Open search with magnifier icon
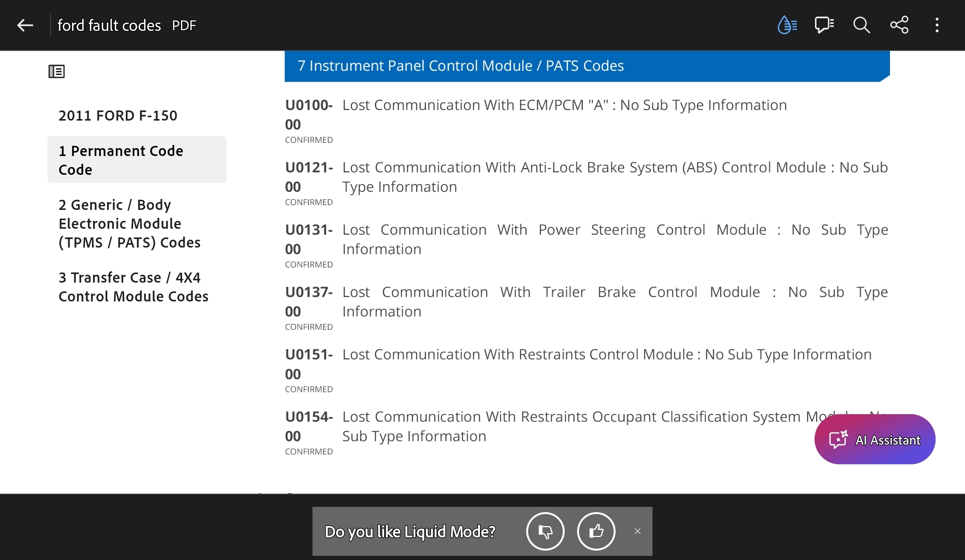The image size is (965, 560). point(862,25)
